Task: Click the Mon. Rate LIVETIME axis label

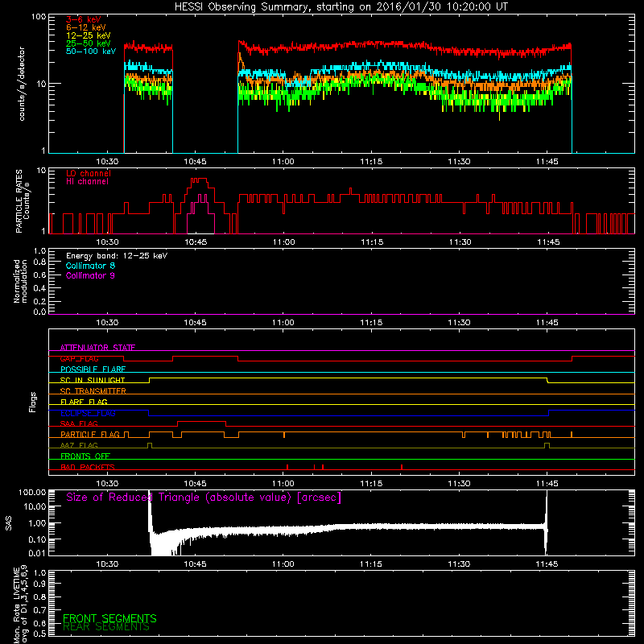Action: [x=20, y=605]
